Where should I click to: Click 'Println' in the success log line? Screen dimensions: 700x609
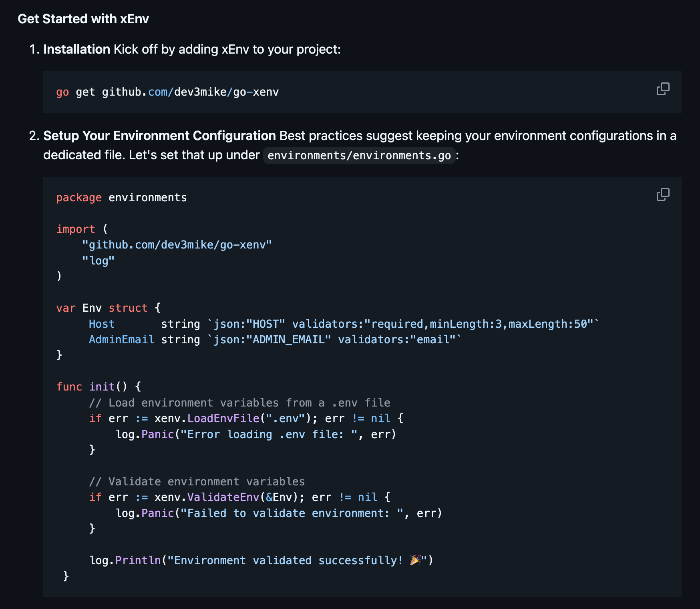tap(138, 561)
